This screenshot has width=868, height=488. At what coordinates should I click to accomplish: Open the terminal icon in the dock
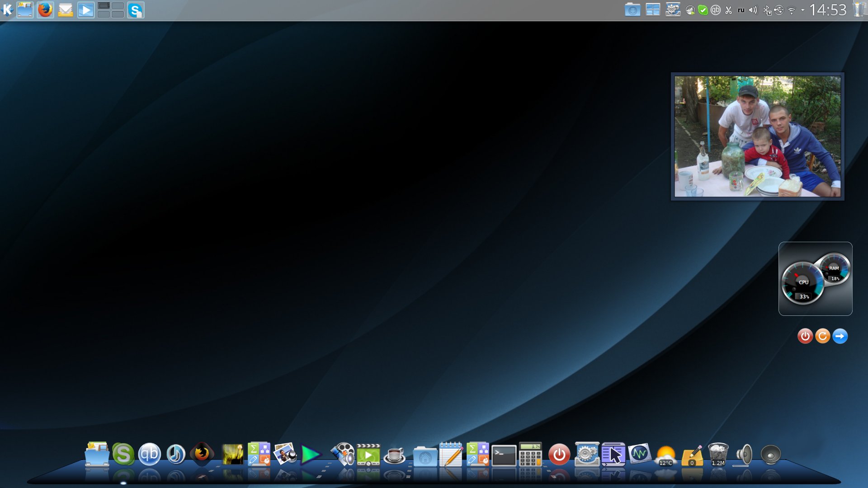(504, 455)
